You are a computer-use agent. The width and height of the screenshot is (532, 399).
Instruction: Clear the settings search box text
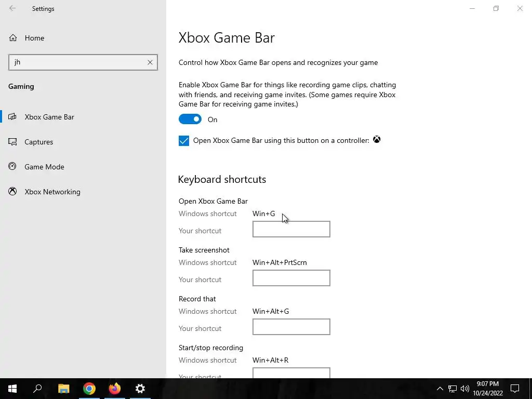click(150, 62)
